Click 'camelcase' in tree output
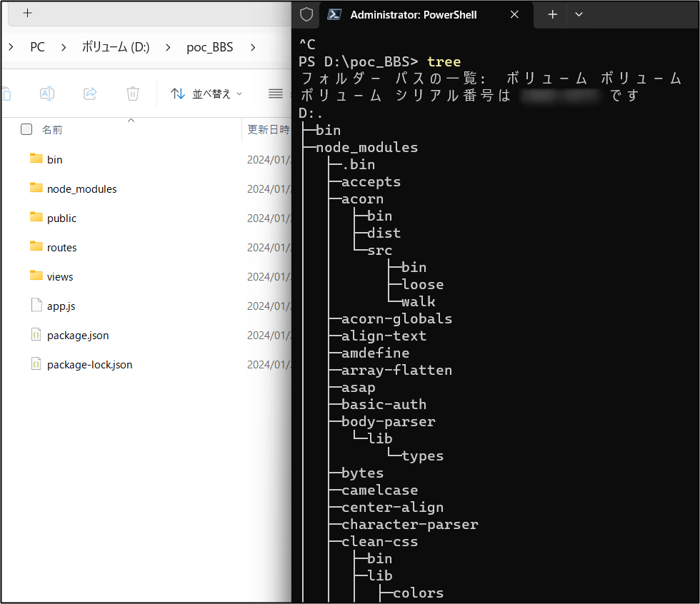 (379, 490)
